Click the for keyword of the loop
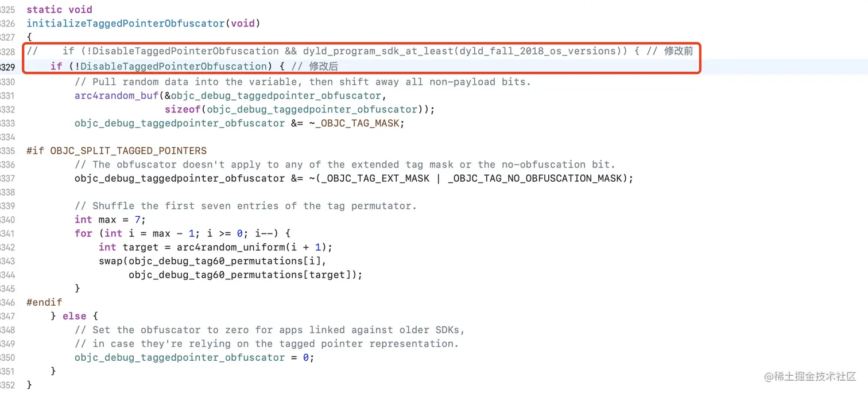Image resolution: width=868 pixels, height=394 pixels. tap(83, 233)
